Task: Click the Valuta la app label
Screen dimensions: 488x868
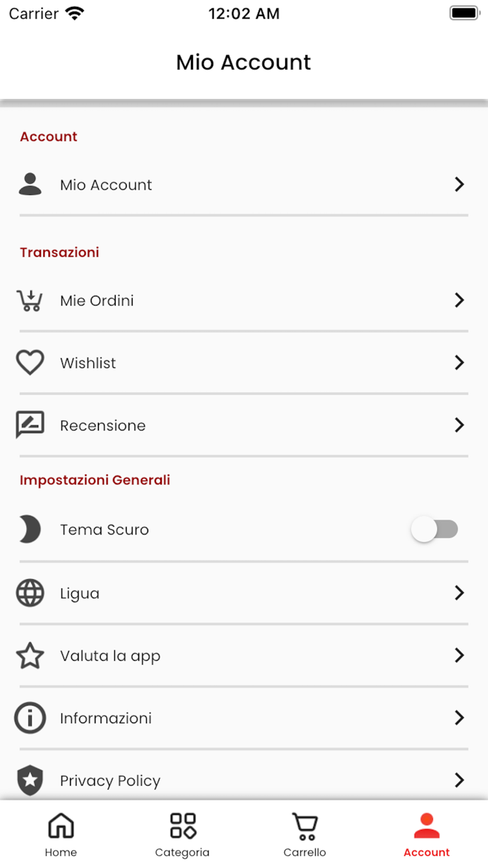Action: coord(110,656)
